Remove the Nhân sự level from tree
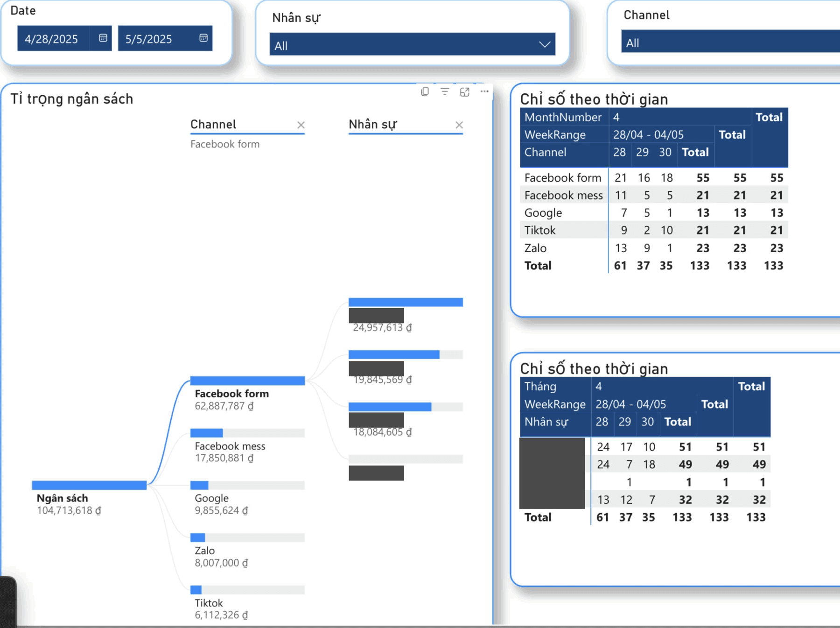 coord(459,125)
